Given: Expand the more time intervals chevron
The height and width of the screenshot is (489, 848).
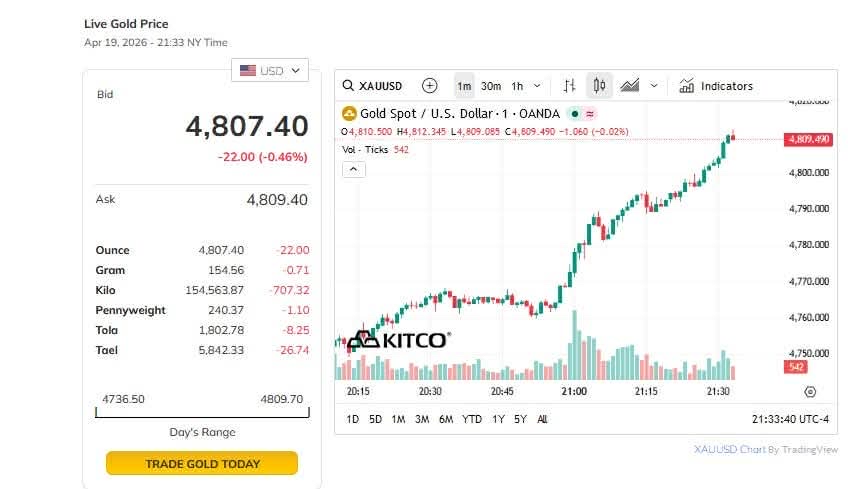Looking at the screenshot, I should tap(538, 86).
